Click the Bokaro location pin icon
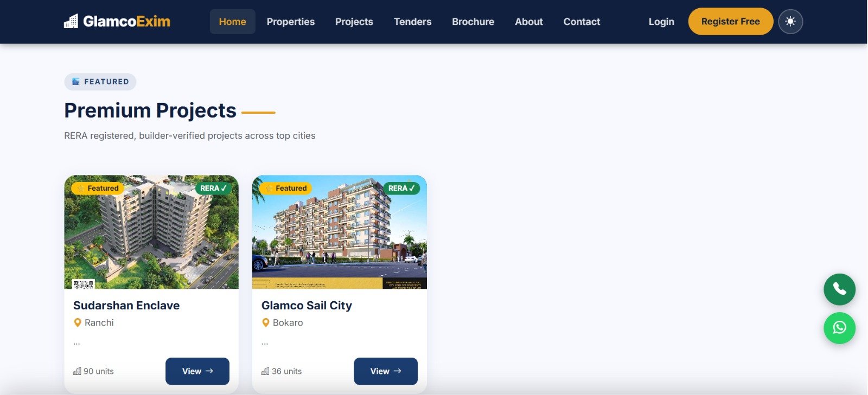 266,323
